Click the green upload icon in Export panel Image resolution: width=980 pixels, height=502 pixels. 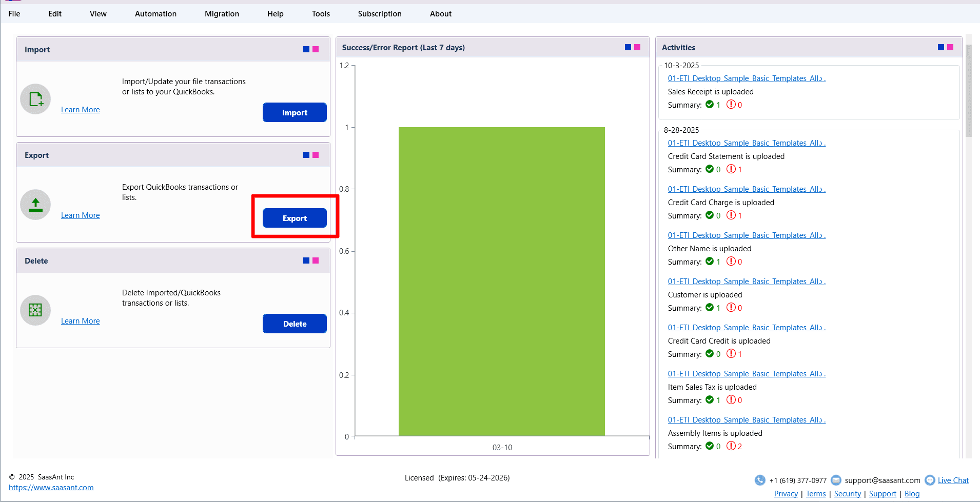pos(35,205)
